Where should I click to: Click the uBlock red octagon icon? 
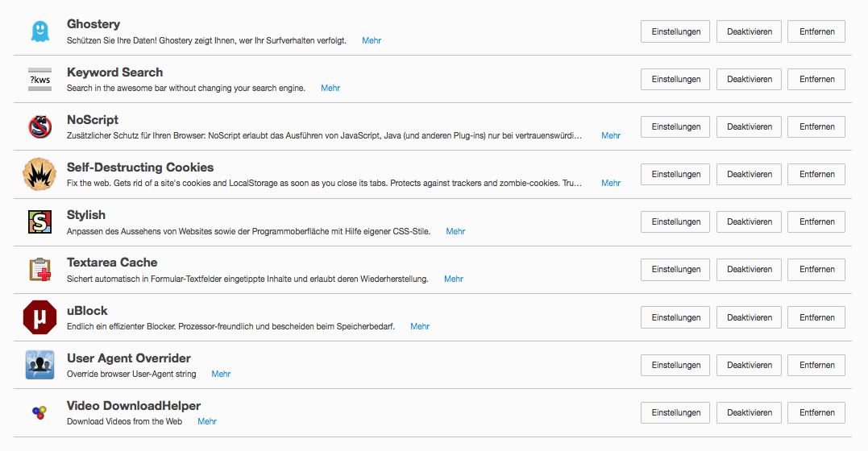coord(39,317)
